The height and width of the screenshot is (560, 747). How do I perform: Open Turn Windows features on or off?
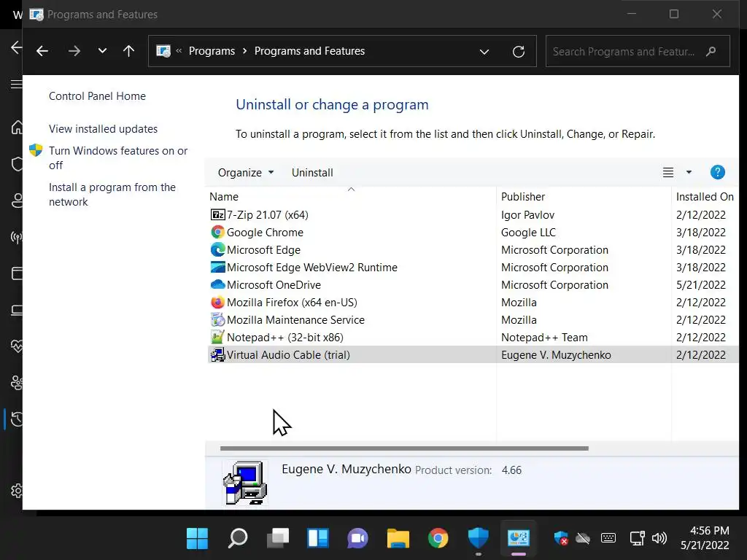click(118, 158)
